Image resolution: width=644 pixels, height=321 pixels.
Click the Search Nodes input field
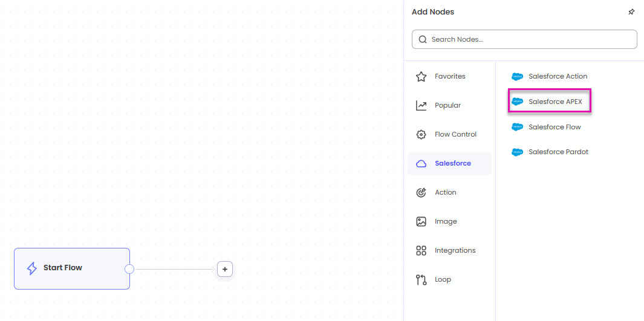click(x=524, y=39)
